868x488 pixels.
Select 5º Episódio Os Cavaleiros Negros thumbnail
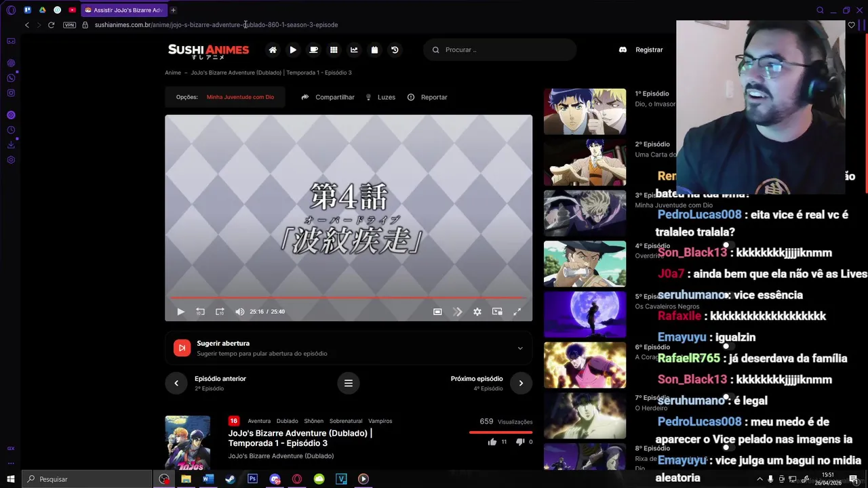click(585, 314)
